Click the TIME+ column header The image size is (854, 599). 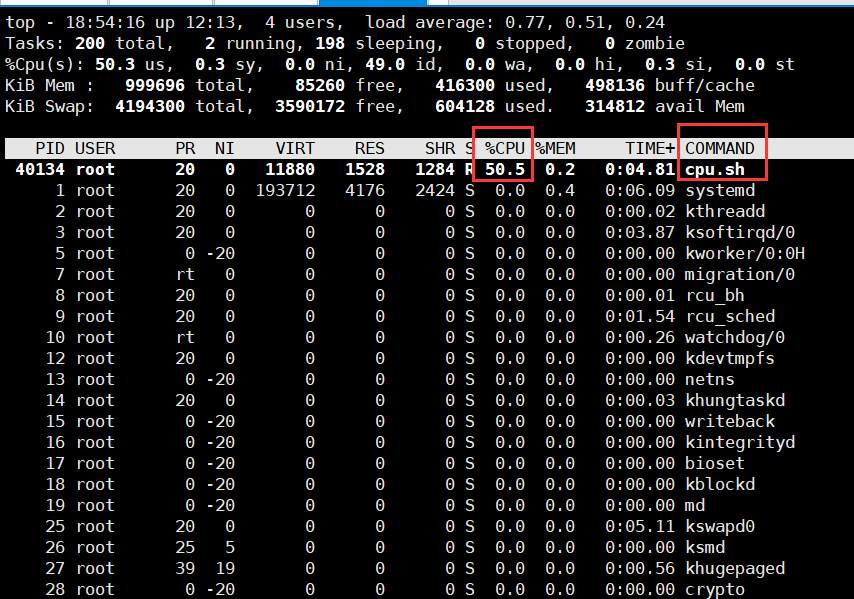pos(650,148)
